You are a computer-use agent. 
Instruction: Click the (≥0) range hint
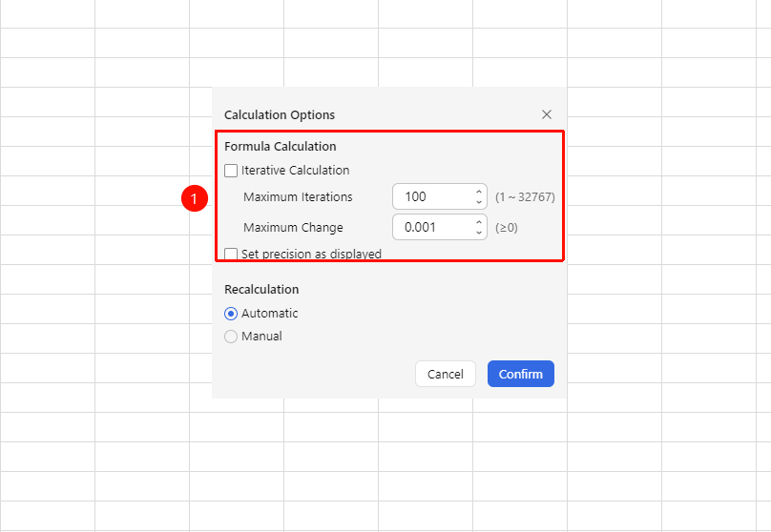pos(507,228)
